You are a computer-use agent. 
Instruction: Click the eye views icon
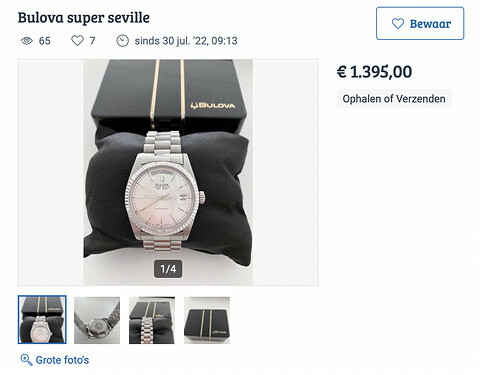pos(27,41)
